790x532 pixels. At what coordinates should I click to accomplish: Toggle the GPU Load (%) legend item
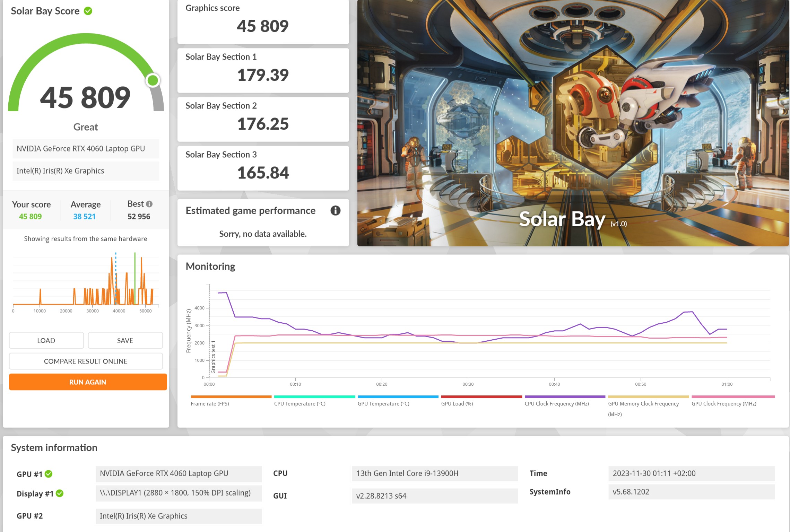click(457, 403)
